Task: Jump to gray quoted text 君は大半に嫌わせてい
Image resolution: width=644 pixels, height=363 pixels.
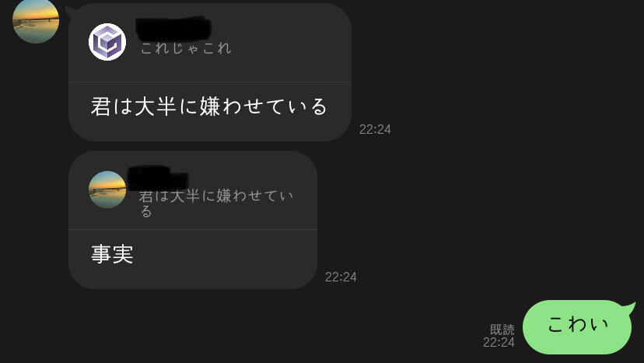Action: click(x=216, y=196)
